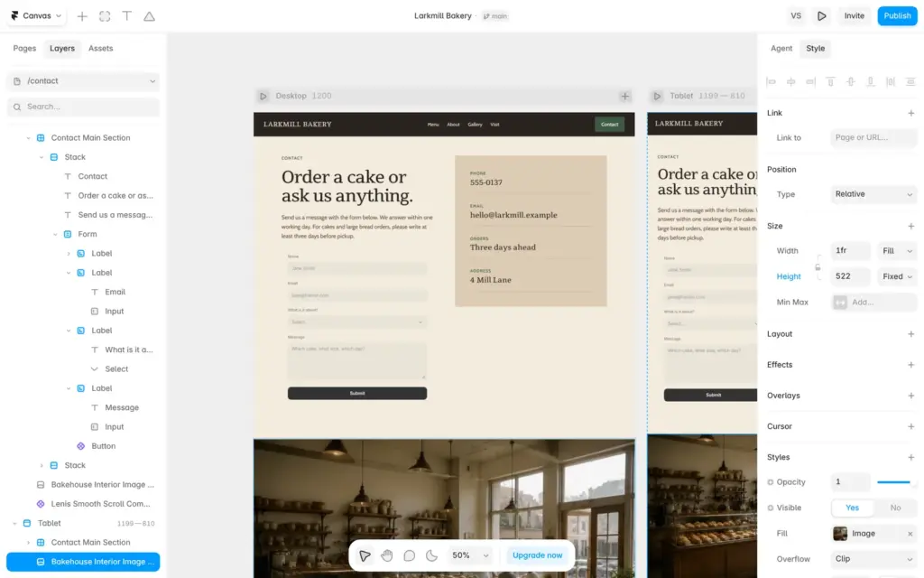
Task: Adjust the Opacity slider
Action: click(896, 482)
